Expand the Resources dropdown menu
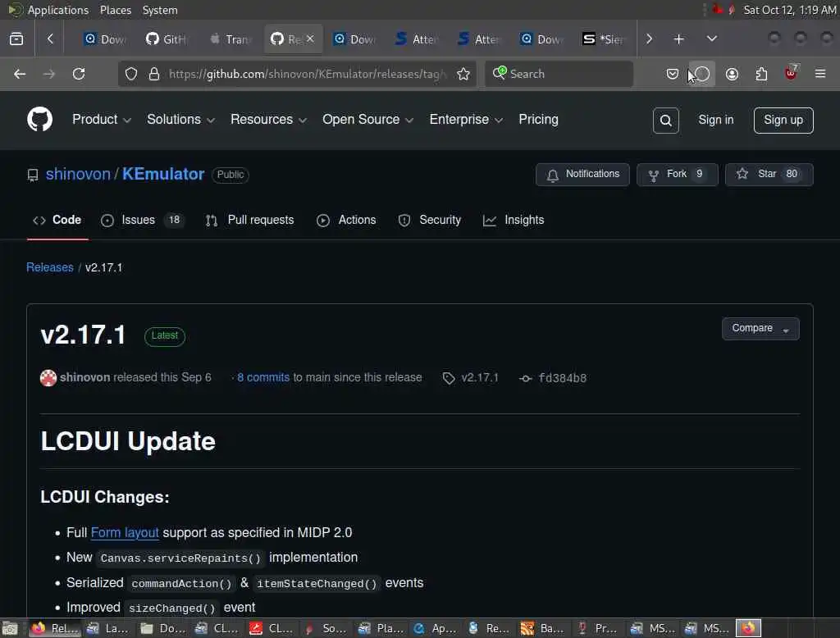840x638 pixels. tap(268, 119)
